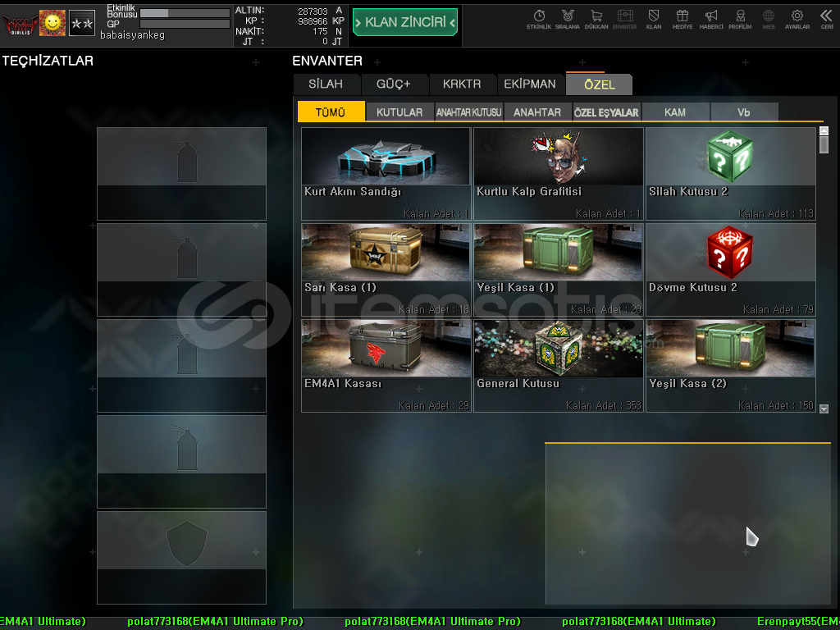Click the Klan Zinciri button
The width and height of the screenshot is (840, 630).
point(405,22)
